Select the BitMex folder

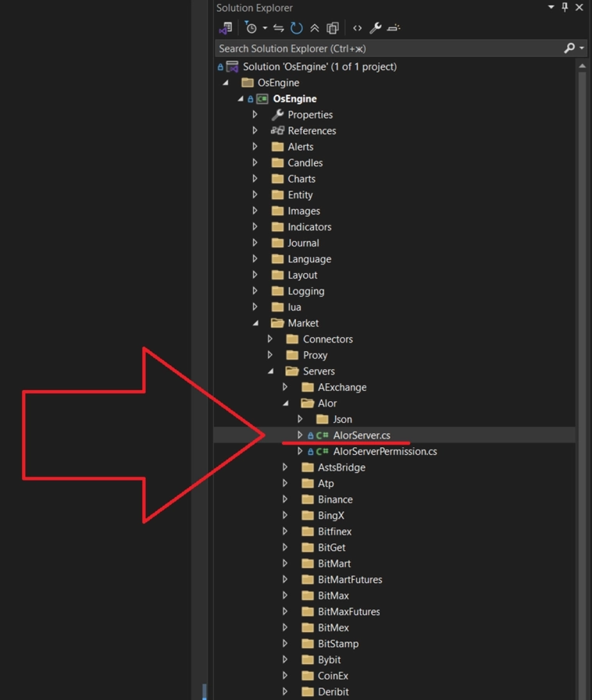[x=333, y=627]
